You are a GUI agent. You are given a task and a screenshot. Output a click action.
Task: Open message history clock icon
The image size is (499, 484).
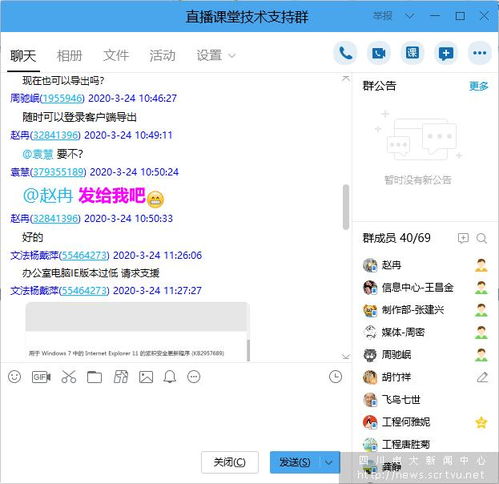click(335, 377)
